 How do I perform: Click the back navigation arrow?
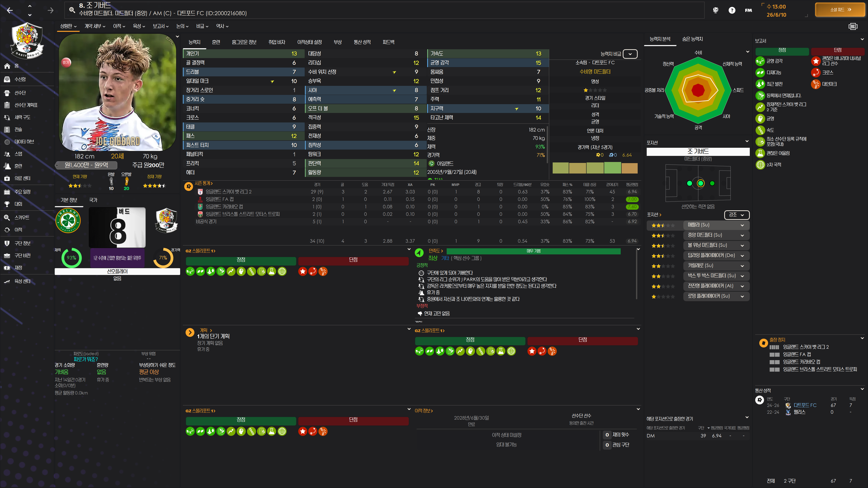click(10, 10)
